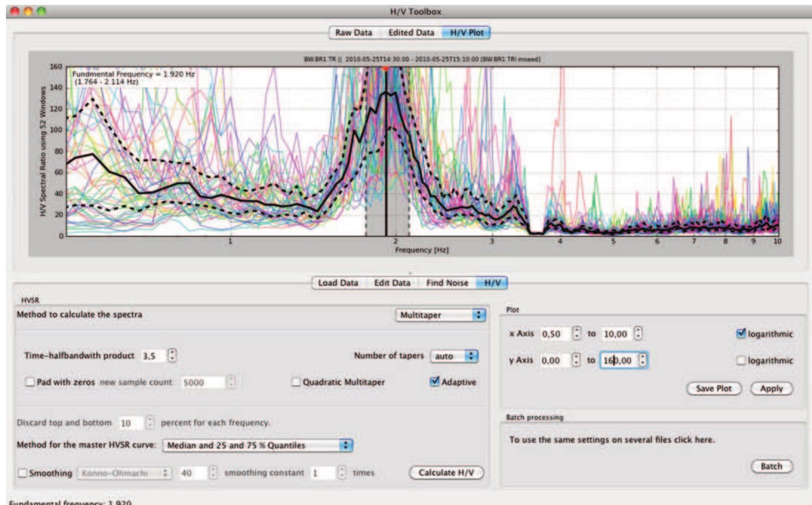
Task: Click the smoothing times value 1 field
Action: point(323,473)
